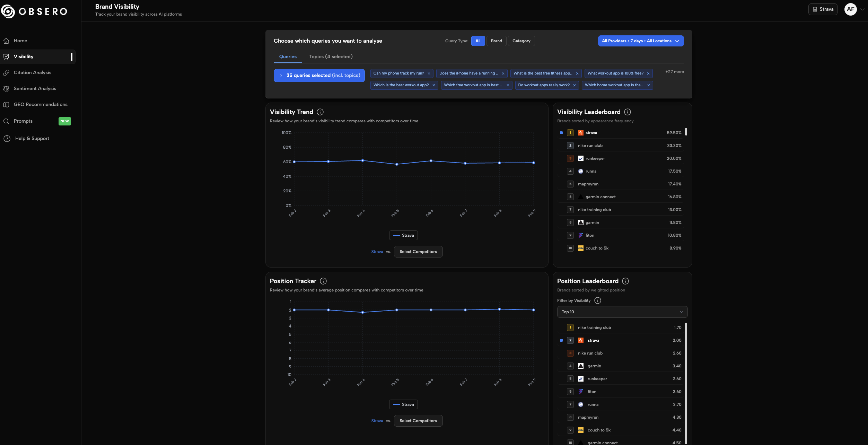The height and width of the screenshot is (445, 868).
Task: Select the Category query type
Action: pos(521,41)
